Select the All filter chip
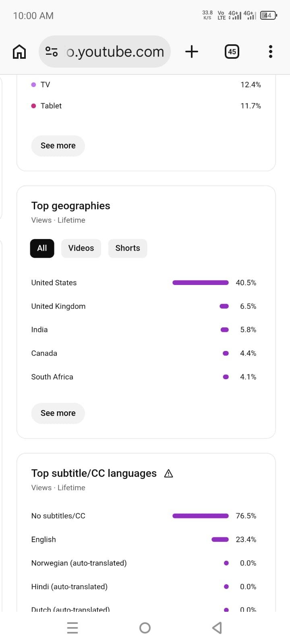Viewport: 290px width, 644px height. (42, 248)
